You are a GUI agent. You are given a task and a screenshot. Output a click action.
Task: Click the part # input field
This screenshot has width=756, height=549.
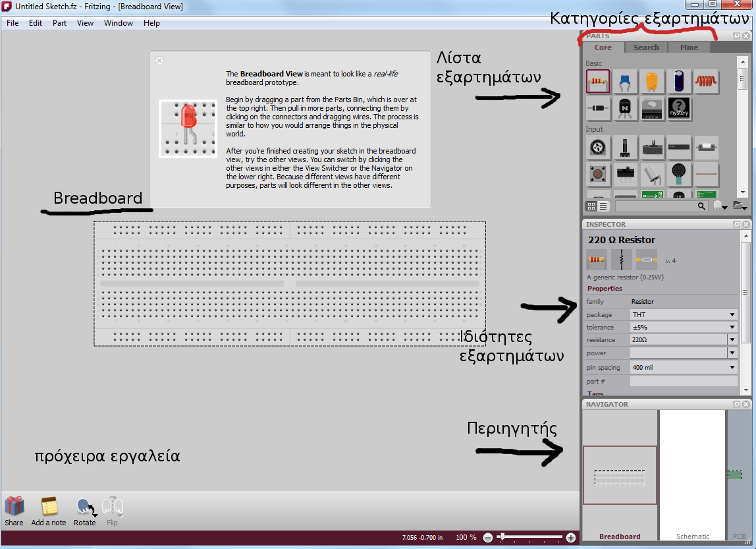pyautogui.click(x=684, y=381)
